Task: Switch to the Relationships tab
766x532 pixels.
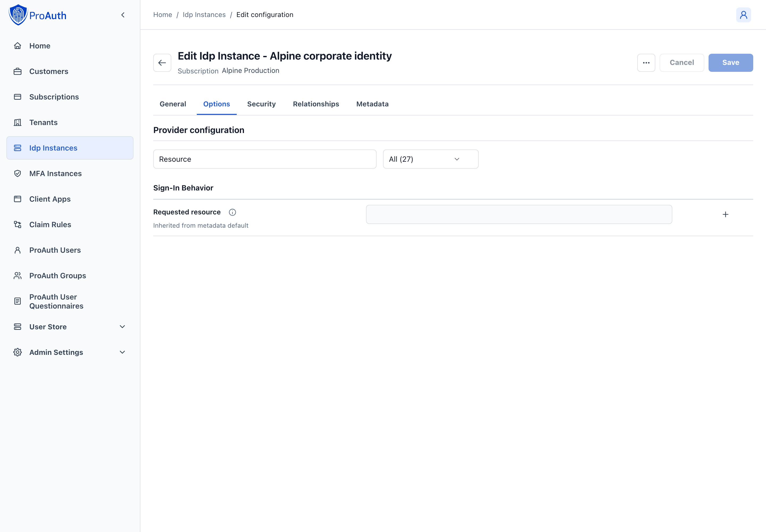Action: [316, 104]
